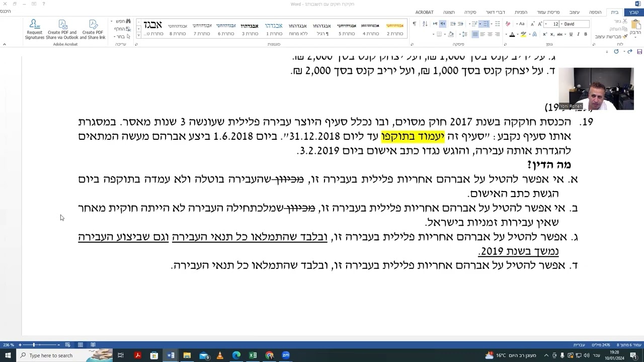
Task: Toggle Strikethrough formatting
Action: 559,34
